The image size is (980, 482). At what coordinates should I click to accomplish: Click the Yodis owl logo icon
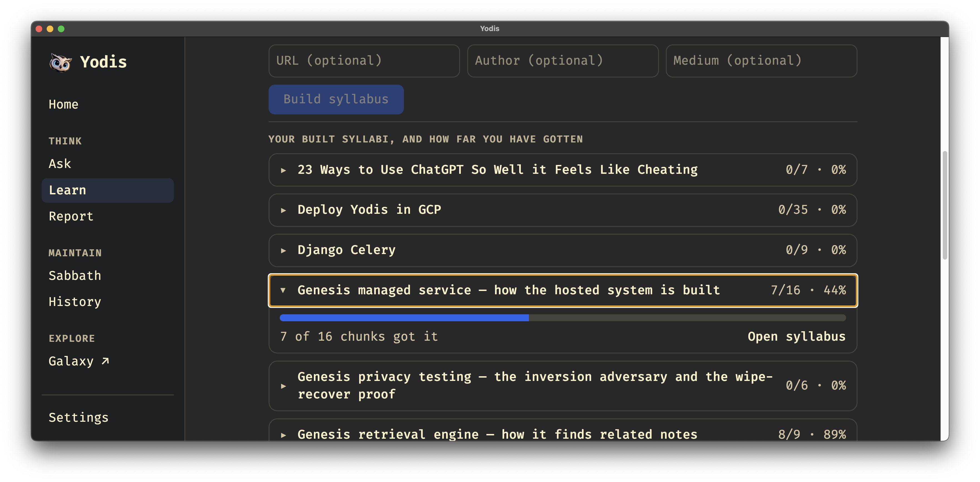[x=61, y=62]
